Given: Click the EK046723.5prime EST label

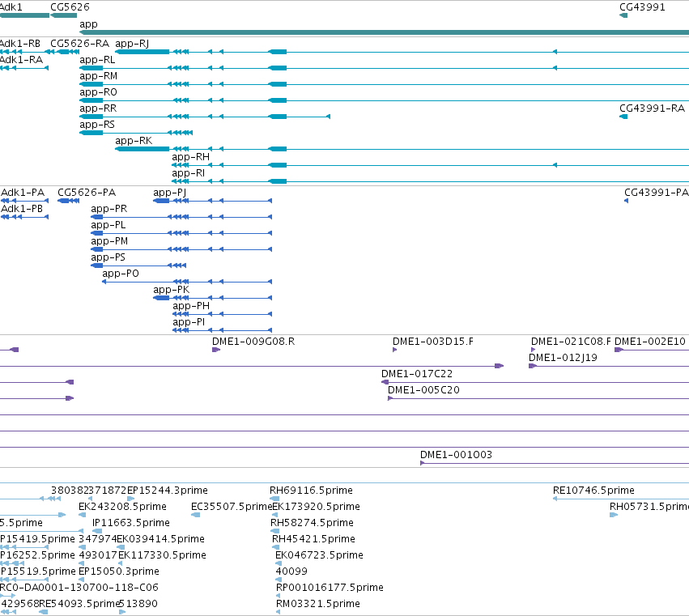Looking at the screenshot, I should (x=320, y=555).
